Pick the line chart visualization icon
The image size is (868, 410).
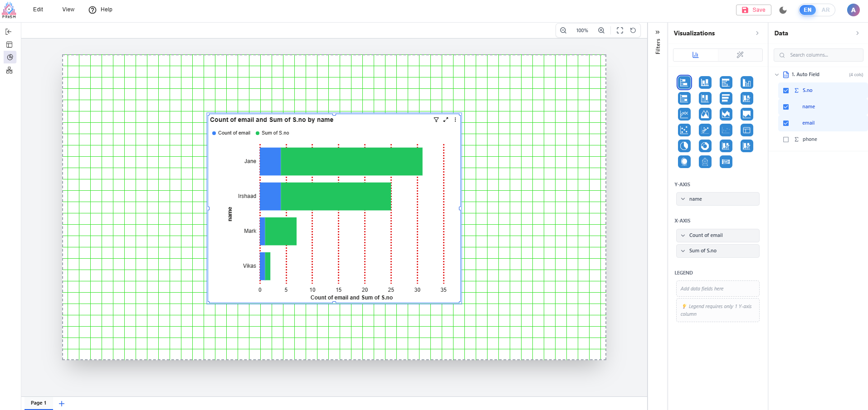tap(684, 114)
